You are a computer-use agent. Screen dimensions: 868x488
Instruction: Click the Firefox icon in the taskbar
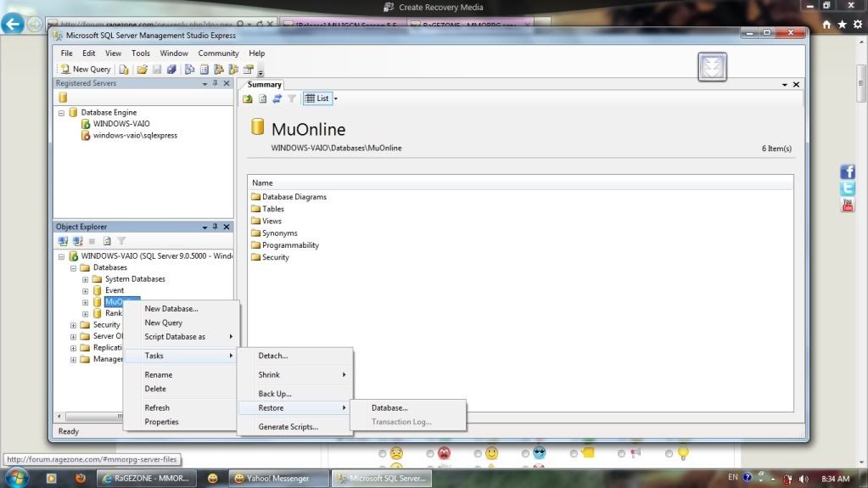(81, 479)
